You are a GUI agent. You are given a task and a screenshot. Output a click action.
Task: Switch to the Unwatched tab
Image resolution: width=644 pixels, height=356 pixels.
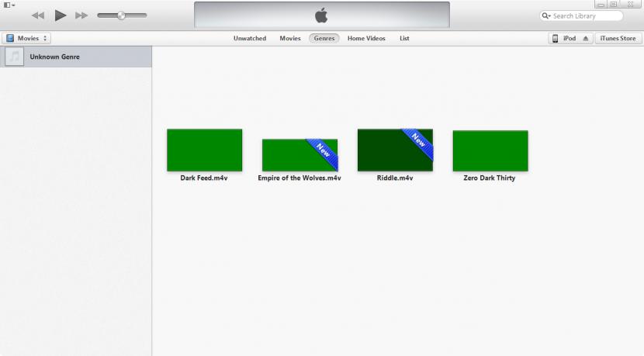250,38
